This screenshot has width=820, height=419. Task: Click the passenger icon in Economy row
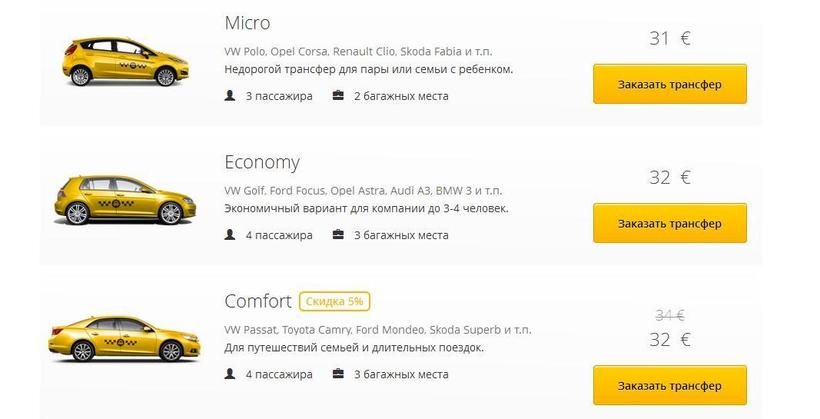click(x=231, y=235)
